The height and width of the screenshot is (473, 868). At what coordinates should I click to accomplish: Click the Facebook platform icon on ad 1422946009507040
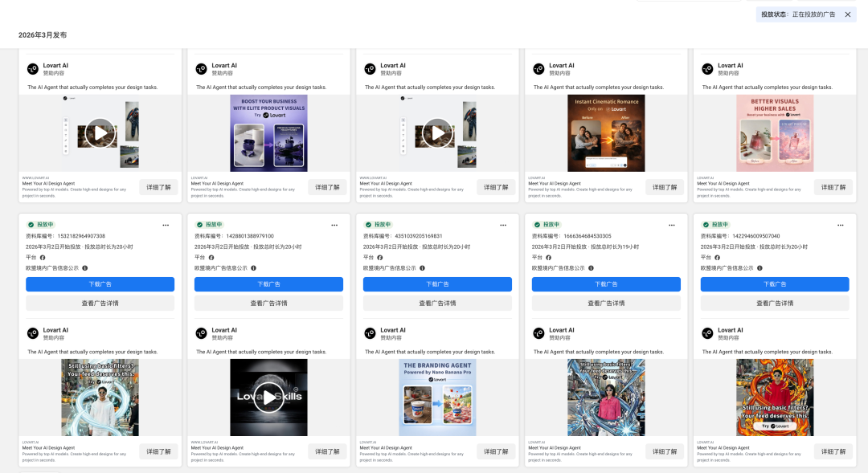[718, 258]
